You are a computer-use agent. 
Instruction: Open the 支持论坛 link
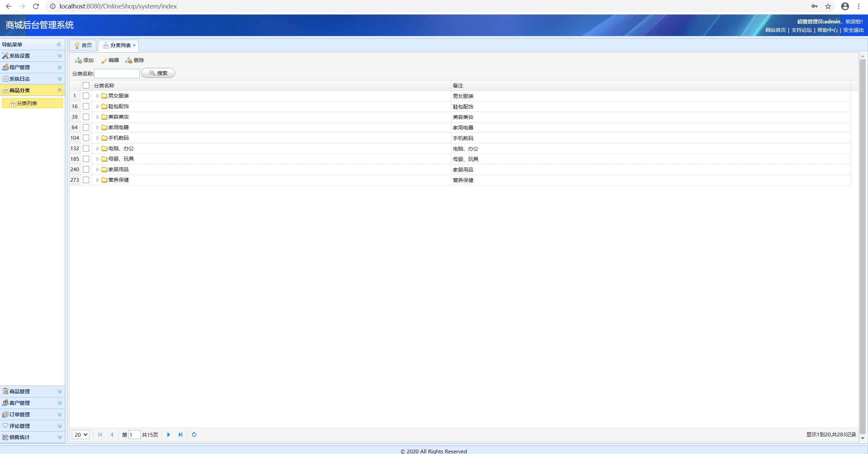click(802, 30)
